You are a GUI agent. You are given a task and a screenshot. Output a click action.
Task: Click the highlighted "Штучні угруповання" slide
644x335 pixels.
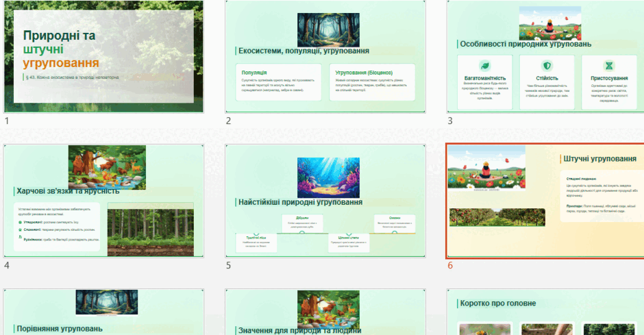(x=545, y=201)
